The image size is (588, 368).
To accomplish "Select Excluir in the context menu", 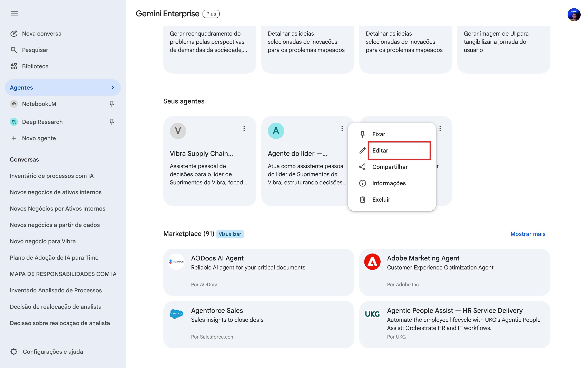I will coord(392,200).
